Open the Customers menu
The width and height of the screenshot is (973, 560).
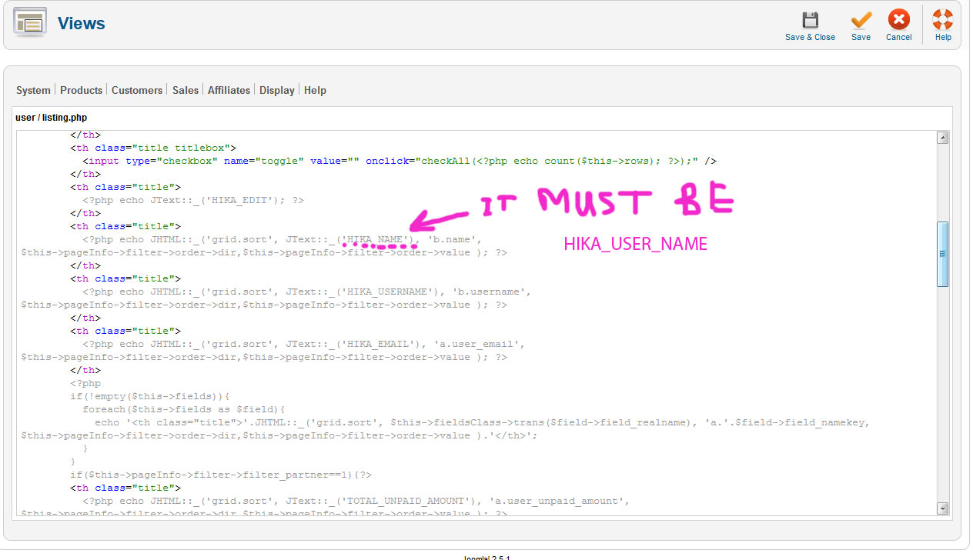click(x=137, y=90)
